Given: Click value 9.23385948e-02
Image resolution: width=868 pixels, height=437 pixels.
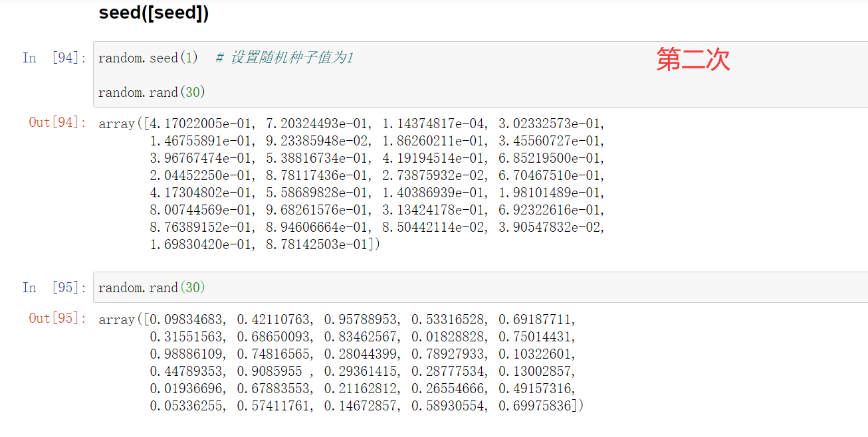Looking at the screenshot, I should [x=317, y=141].
